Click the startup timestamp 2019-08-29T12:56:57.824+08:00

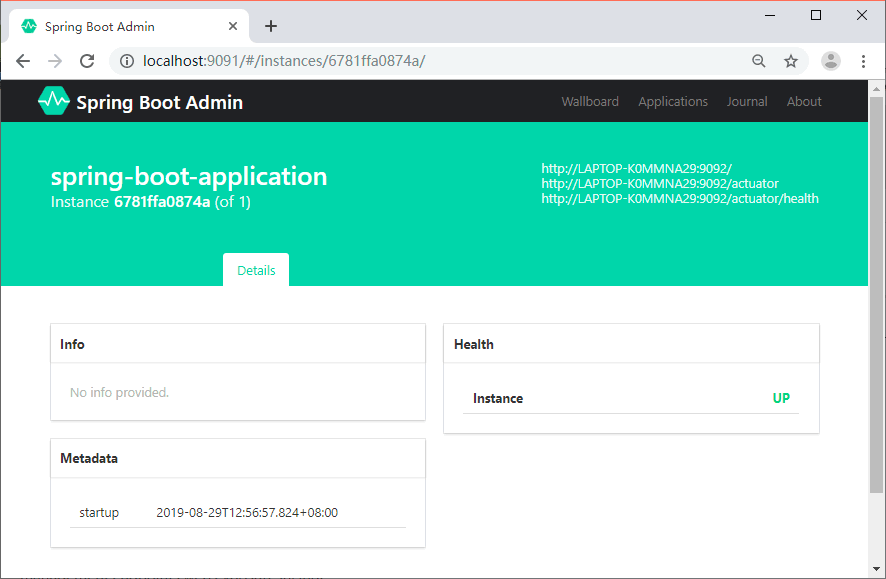[247, 512]
